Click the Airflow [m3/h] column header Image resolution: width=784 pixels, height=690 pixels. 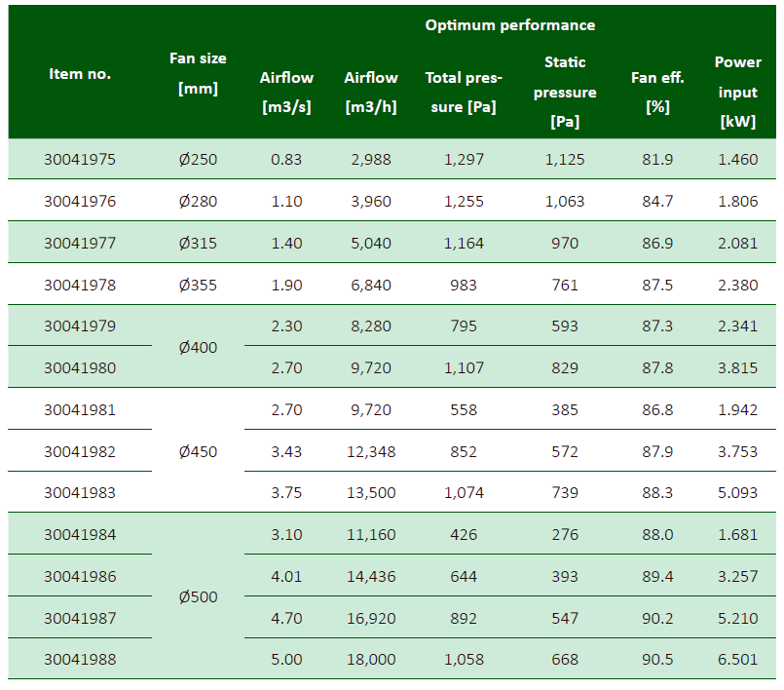[371, 93]
